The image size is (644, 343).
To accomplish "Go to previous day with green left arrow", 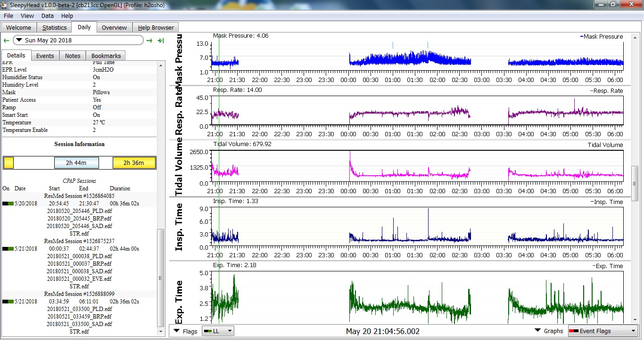I will coord(6,41).
